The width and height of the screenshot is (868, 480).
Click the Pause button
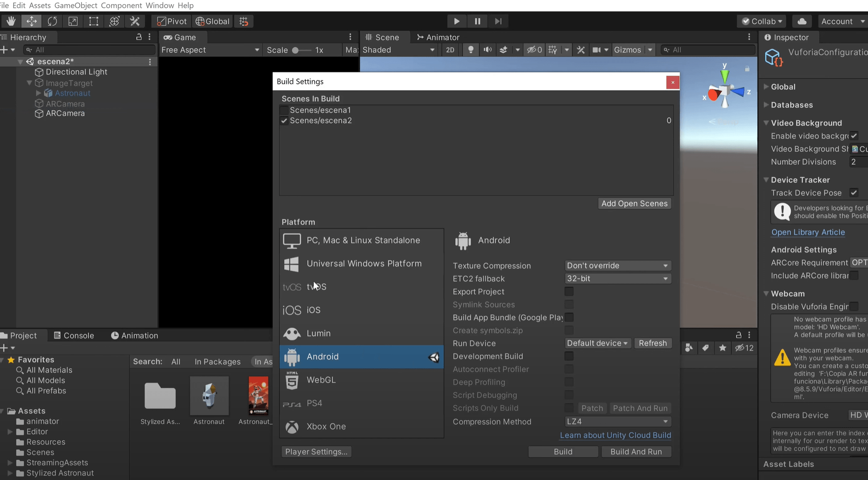(x=477, y=21)
